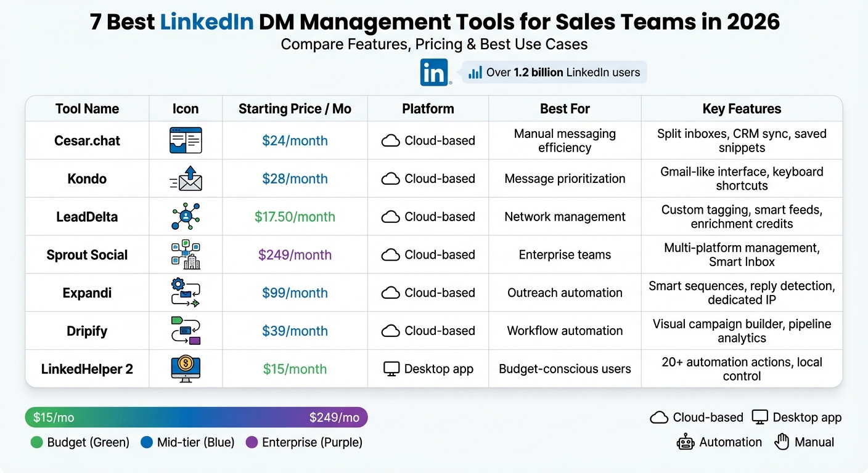
Task: Expand the Platform column header
Action: point(428,108)
